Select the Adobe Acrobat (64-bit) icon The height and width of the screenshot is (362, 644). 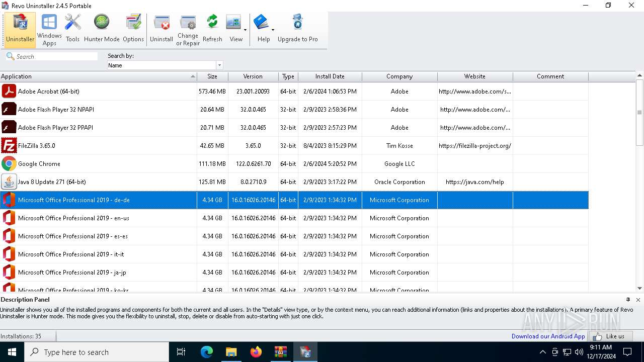pyautogui.click(x=9, y=91)
